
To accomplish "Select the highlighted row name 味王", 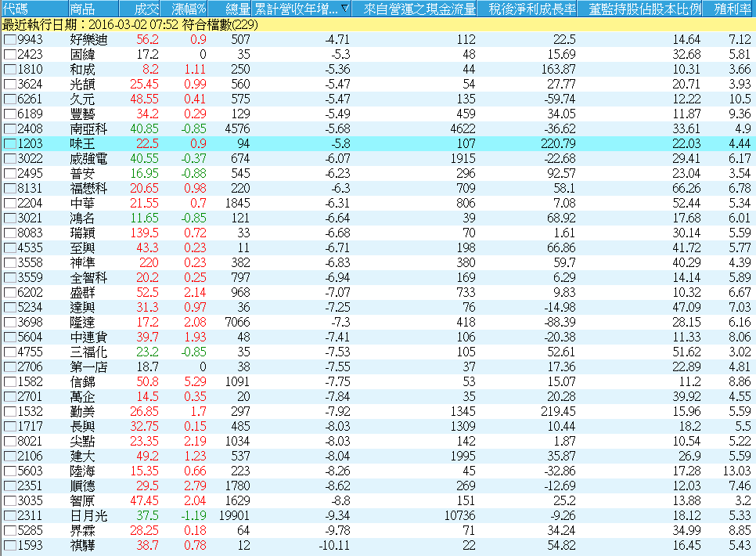I will tap(82, 144).
